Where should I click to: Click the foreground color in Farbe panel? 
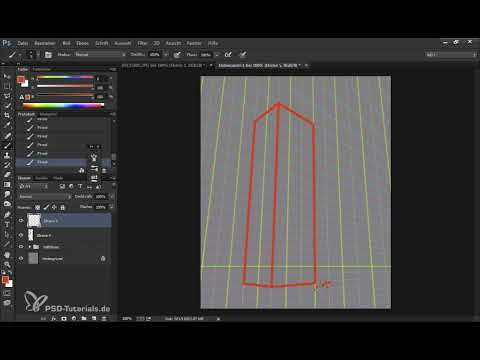(21, 79)
